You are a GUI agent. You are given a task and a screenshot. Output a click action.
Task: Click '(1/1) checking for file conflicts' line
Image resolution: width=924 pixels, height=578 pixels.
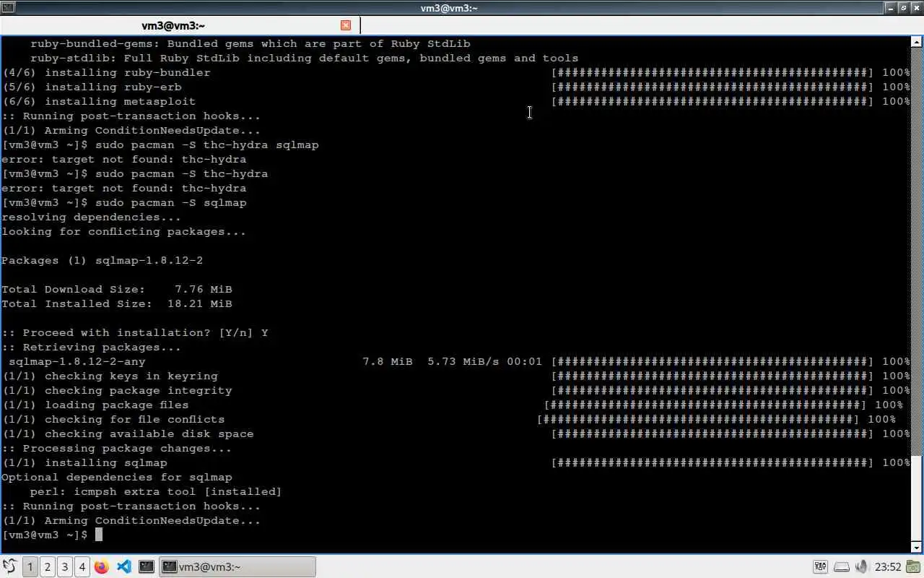pyautogui.click(x=113, y=419)
